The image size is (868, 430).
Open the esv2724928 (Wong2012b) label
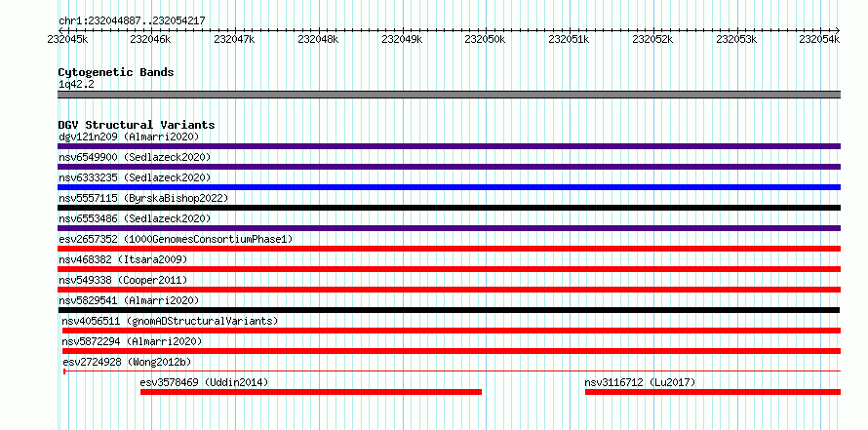[x=128, y=362]
